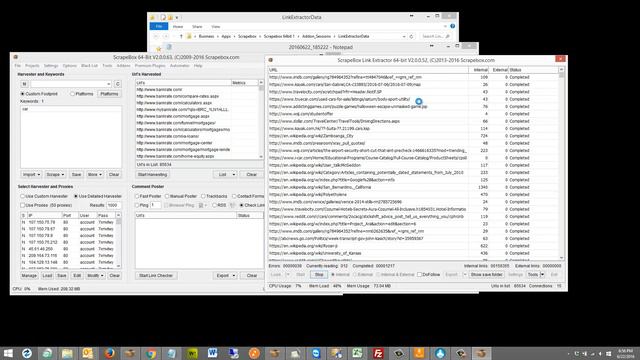Close the Link Extractor window
This screenshot has width=640, height=360.
click(560, 59)
